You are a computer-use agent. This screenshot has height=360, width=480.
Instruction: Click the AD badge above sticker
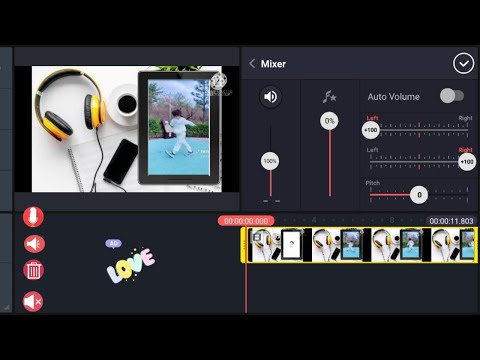113,244
